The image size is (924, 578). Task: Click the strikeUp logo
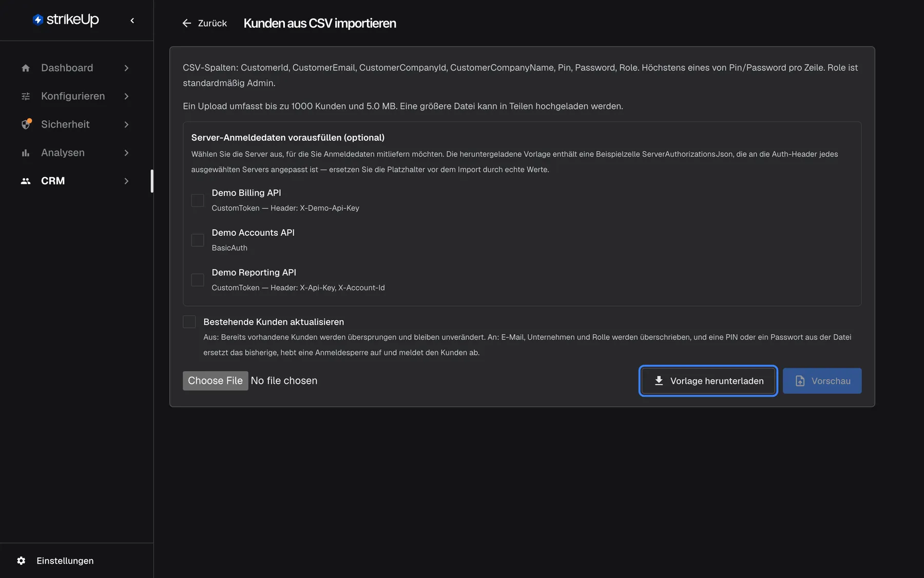(66, 20)
